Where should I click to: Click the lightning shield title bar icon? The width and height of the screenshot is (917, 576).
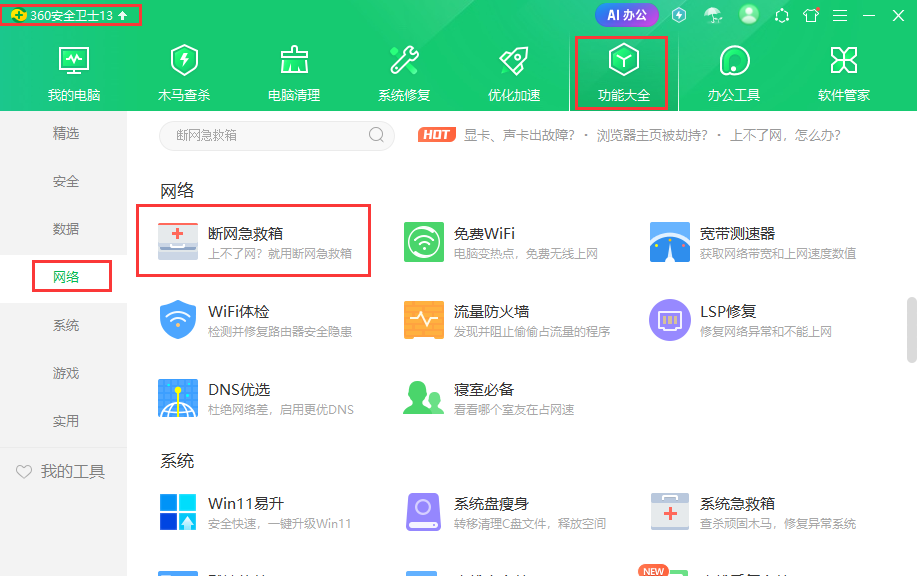(679, 15)
